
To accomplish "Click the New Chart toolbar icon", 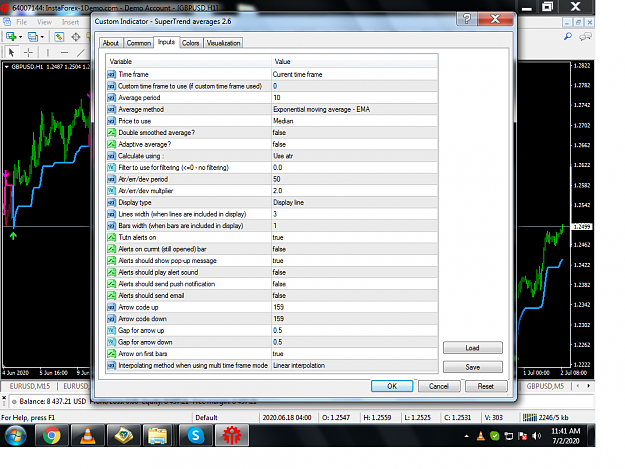I will (x=11, y=37).
